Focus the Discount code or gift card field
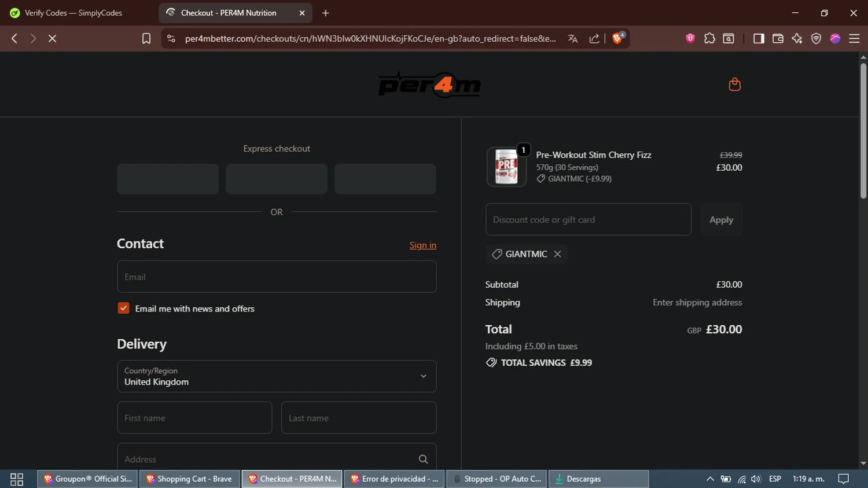The height and width of the screenshot is (488, 868). [x=589, y=219]
